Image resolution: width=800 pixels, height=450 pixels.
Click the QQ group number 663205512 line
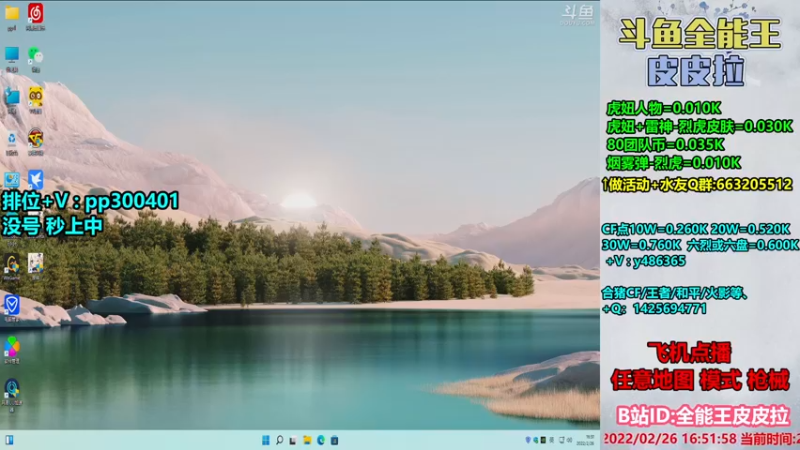tap(697, 185)
